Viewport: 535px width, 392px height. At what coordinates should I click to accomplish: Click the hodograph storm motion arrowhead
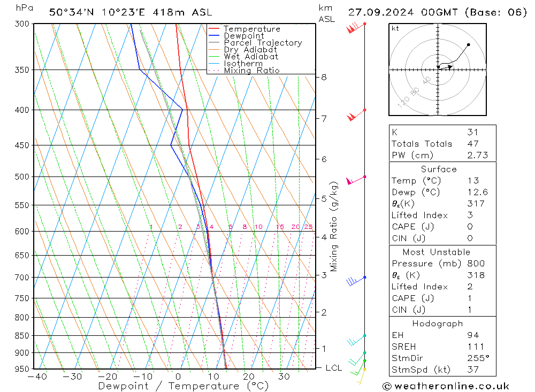(x=450, y=67)
